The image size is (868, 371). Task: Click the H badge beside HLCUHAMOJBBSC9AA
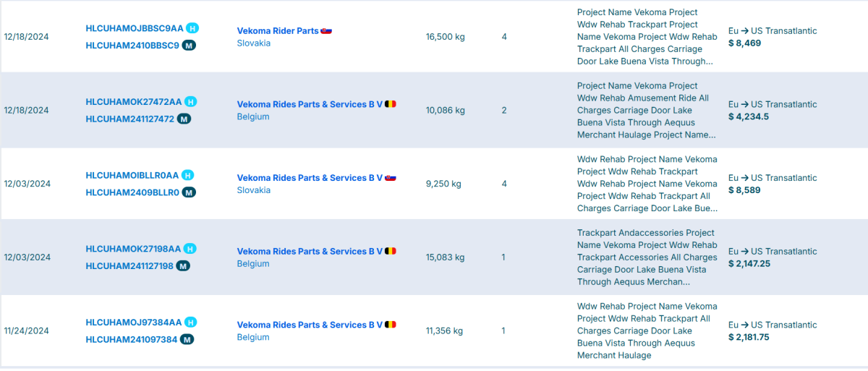coord(192,28)
